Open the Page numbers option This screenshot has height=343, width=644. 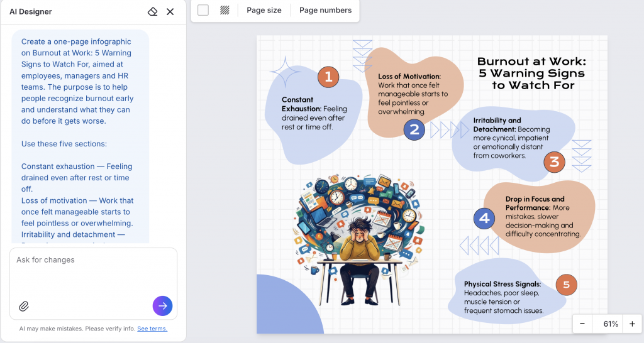tap(325, 10)
